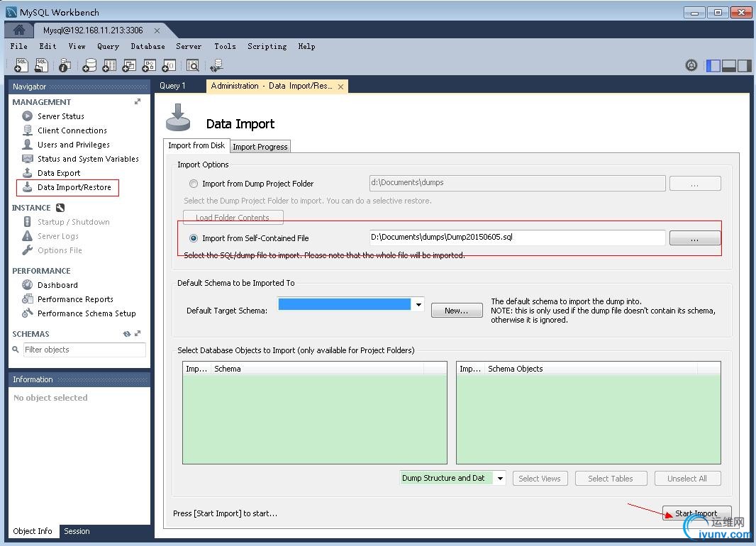Click the Select Tables button
756x546 pixels.
pos(611,479)
